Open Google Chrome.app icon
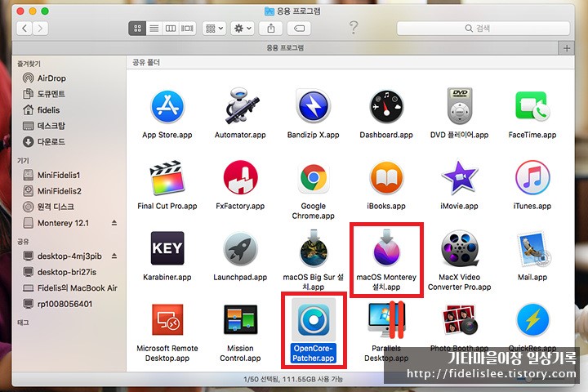 [x=313, y=178]
